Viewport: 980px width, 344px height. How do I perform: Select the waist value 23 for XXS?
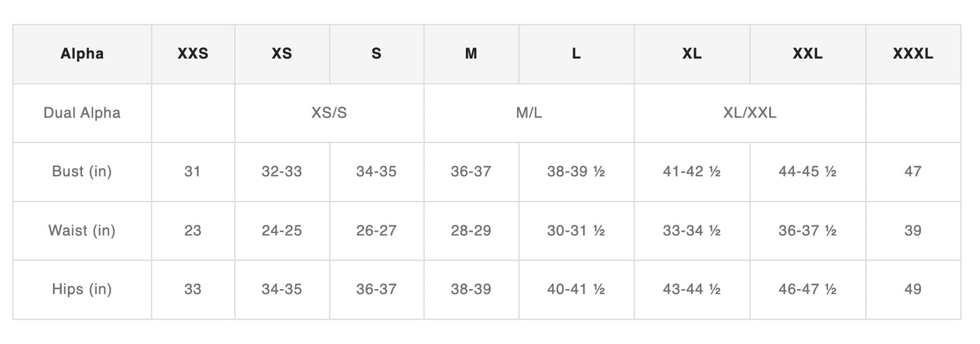coord(193,231)
